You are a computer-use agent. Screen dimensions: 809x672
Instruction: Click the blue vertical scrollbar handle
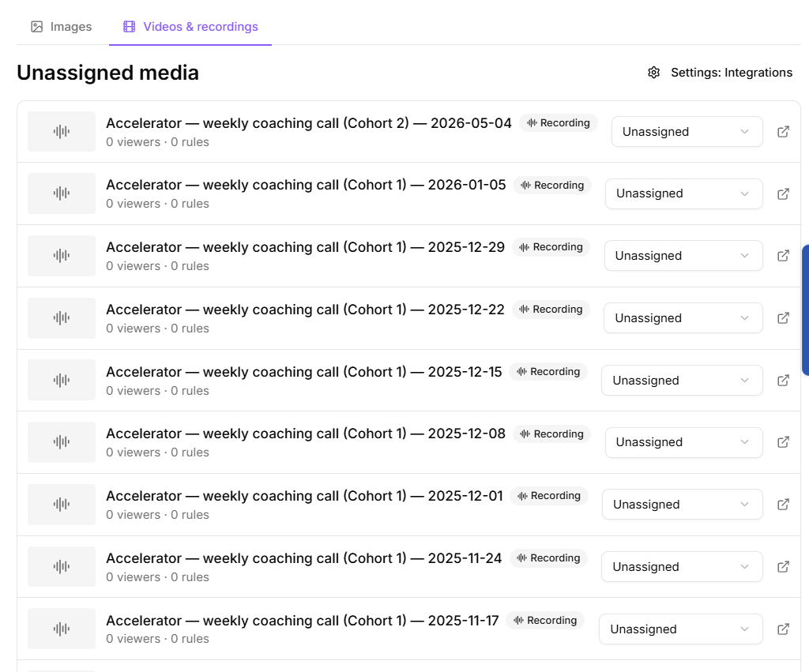[805, 310]
